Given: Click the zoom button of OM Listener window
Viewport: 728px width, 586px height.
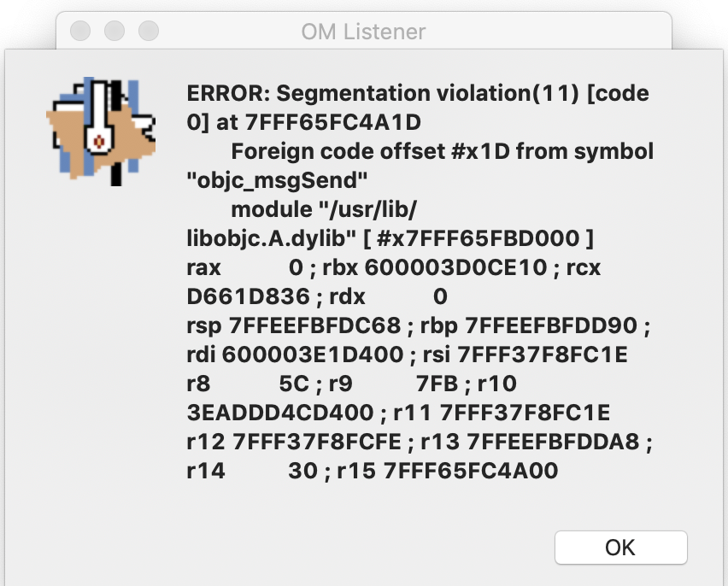Looking at the screenshot, I should click(x=149, y=32).
